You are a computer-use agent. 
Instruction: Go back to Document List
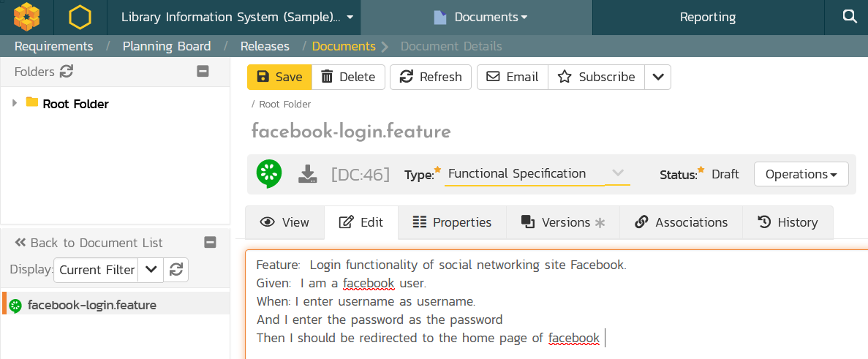[88, 243]
